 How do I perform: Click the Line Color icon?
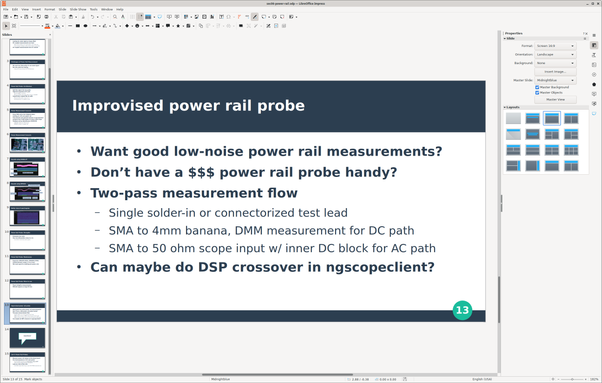[x=47, y=26]
